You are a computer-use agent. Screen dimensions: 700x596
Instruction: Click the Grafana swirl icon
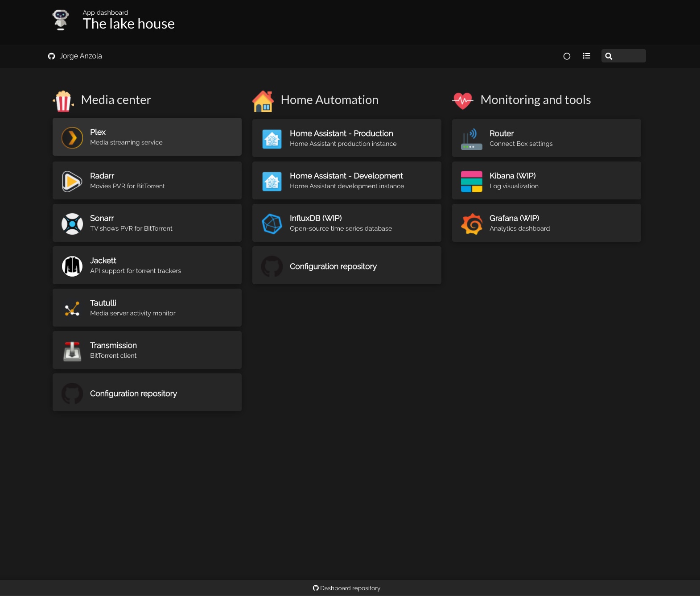472,224
